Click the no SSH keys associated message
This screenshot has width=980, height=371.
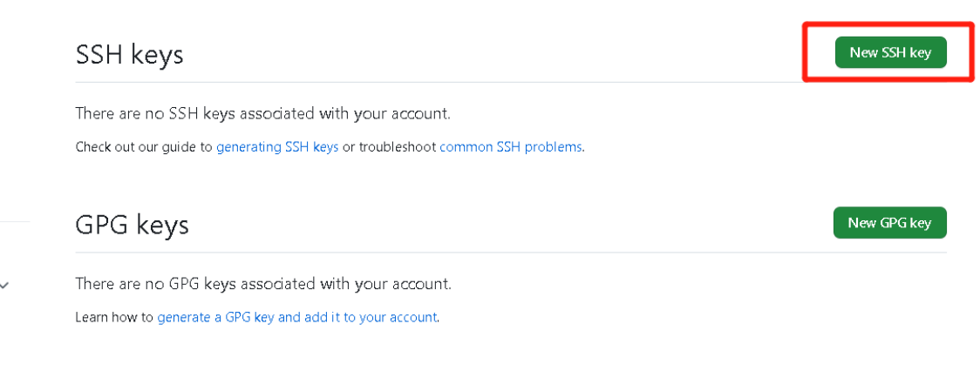(262, 113)
